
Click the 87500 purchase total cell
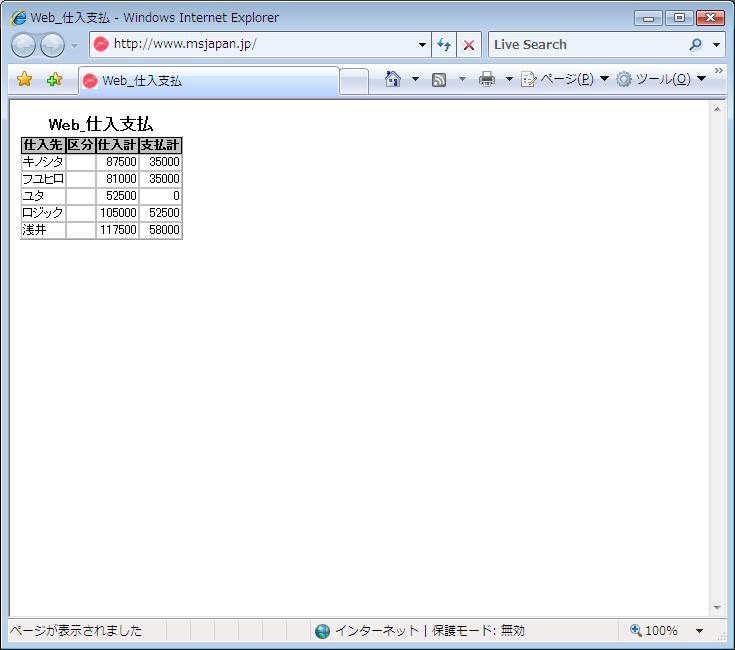pos(117,162)
